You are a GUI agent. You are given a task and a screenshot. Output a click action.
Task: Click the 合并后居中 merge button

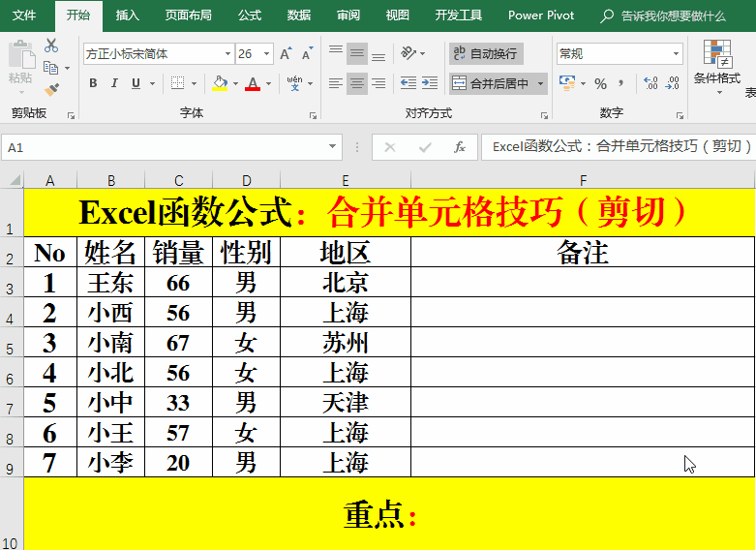tap(491, 84)
